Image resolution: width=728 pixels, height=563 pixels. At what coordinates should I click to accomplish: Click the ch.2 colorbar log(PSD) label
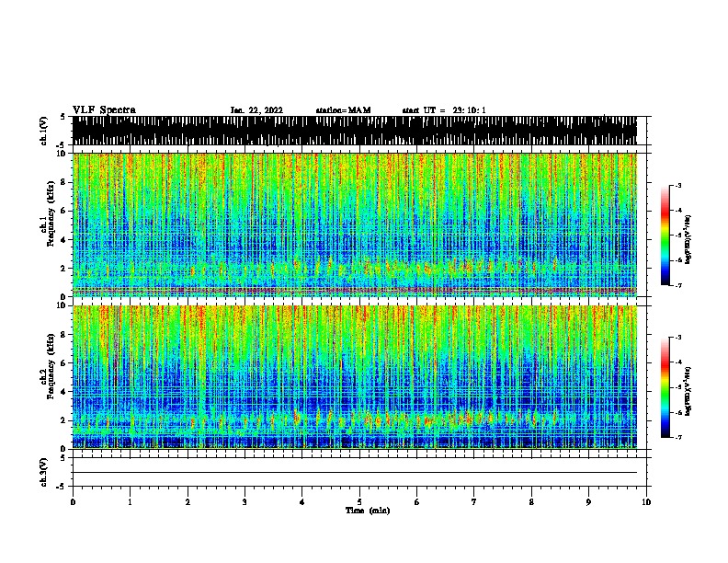click(x=688, y=391)
